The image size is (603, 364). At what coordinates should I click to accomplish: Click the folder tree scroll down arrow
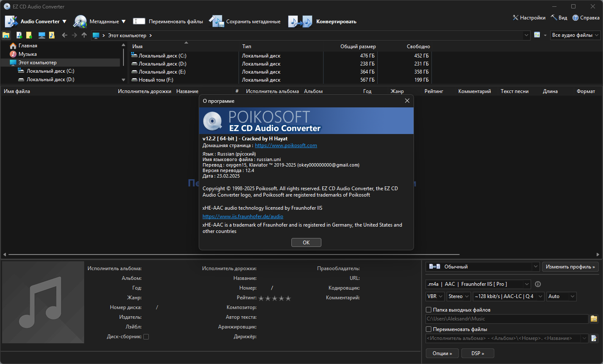click(x=123, y=79)
